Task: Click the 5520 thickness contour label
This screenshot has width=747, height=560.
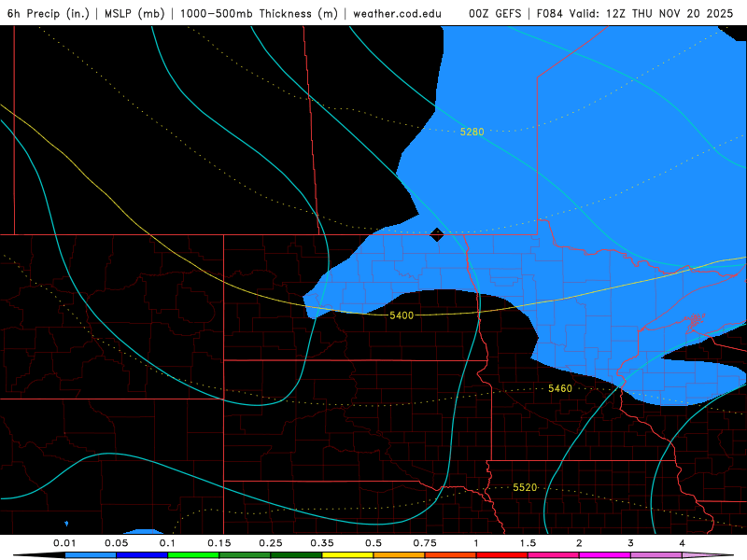Action: [525, 487]
